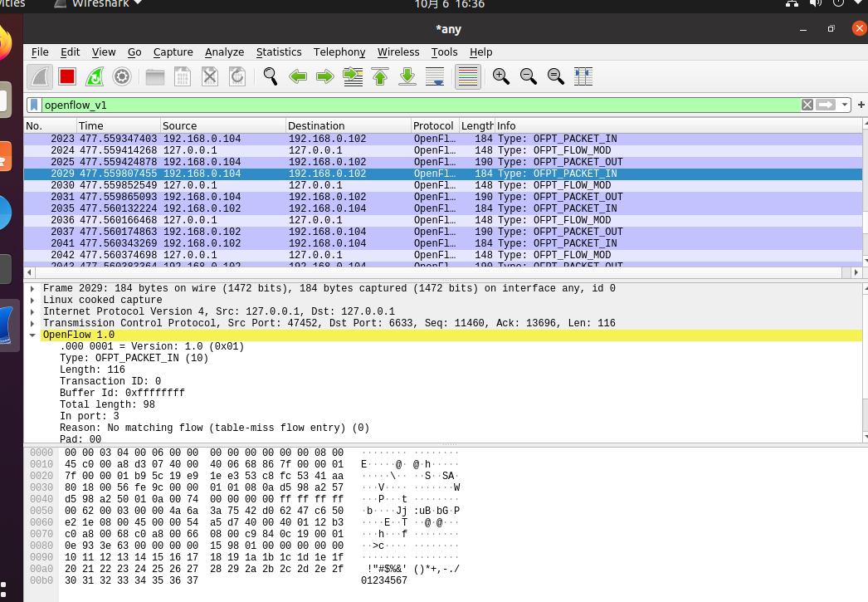Image resolution: width=868 pixels, height=602 pixels.
Task: Clear the display filter text
Action: point(807,105)
